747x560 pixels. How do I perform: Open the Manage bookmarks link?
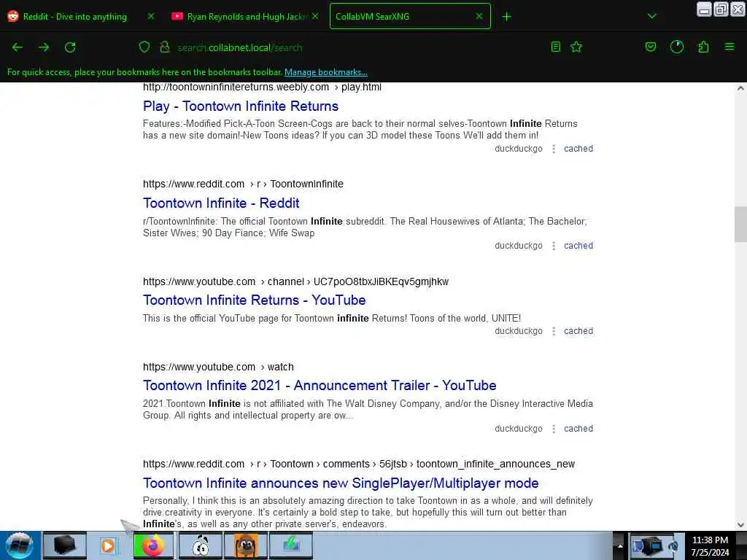[x=326, y=72]
